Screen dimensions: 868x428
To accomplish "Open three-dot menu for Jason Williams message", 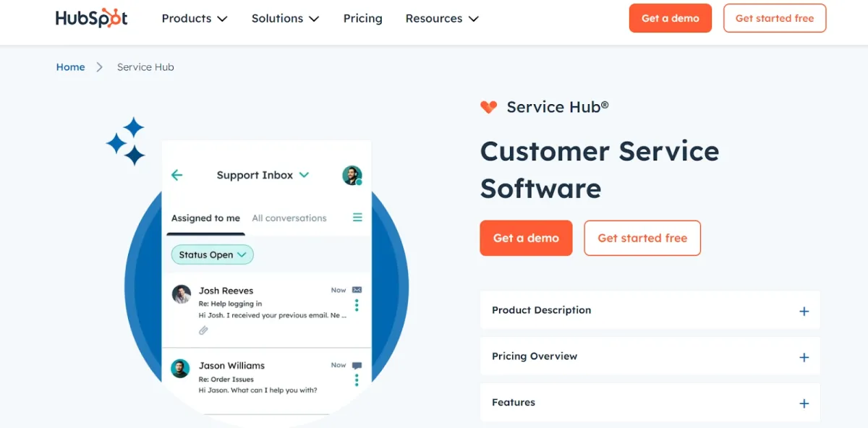I will 357,380.
